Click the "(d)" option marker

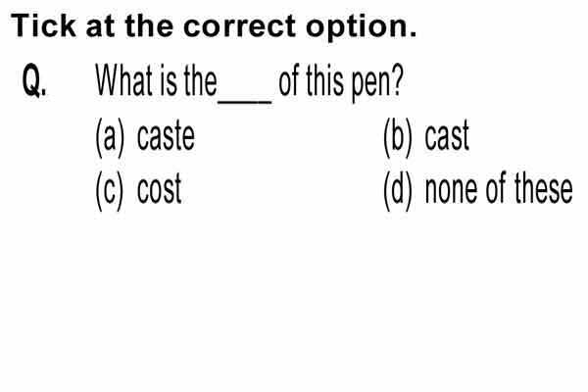pyautogui.click(x=398, y=190)
